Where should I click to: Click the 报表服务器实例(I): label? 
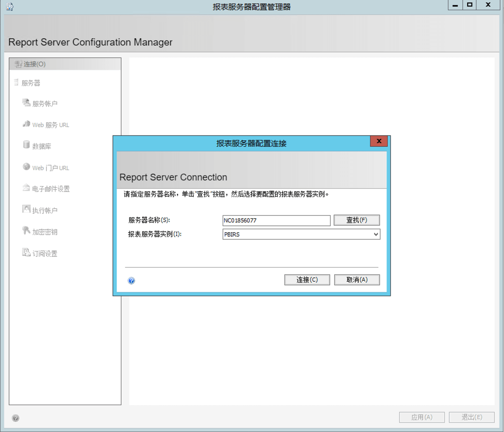pyautogui.click(x=155, y=234)
